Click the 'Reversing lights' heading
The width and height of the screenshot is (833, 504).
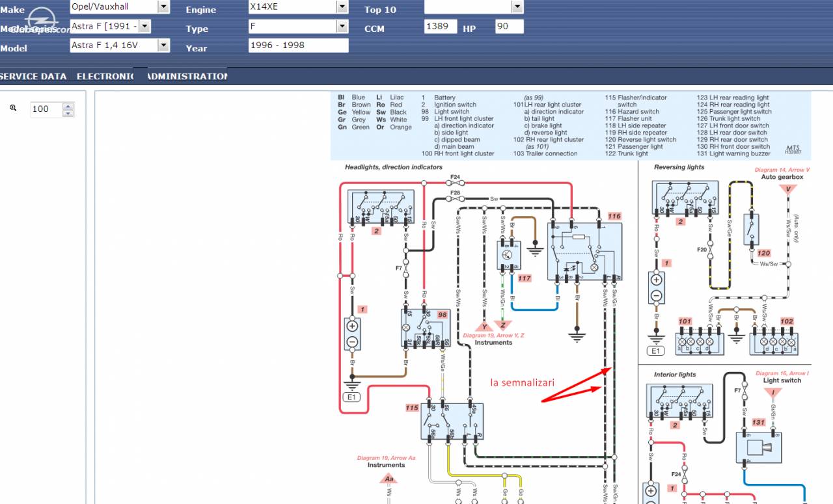click(x=679, y=167)
